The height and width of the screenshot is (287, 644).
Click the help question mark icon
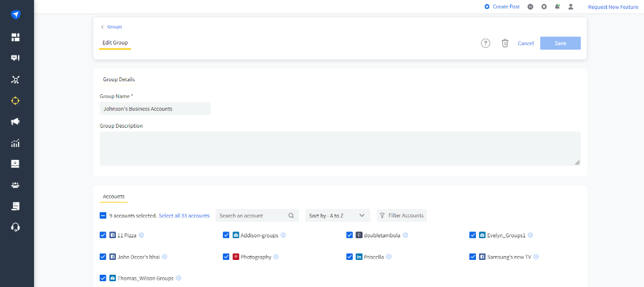point(486,43)
